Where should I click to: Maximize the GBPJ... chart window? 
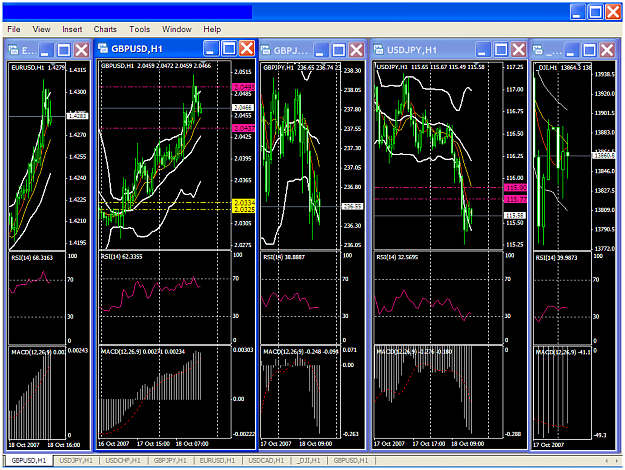[339, 50]
